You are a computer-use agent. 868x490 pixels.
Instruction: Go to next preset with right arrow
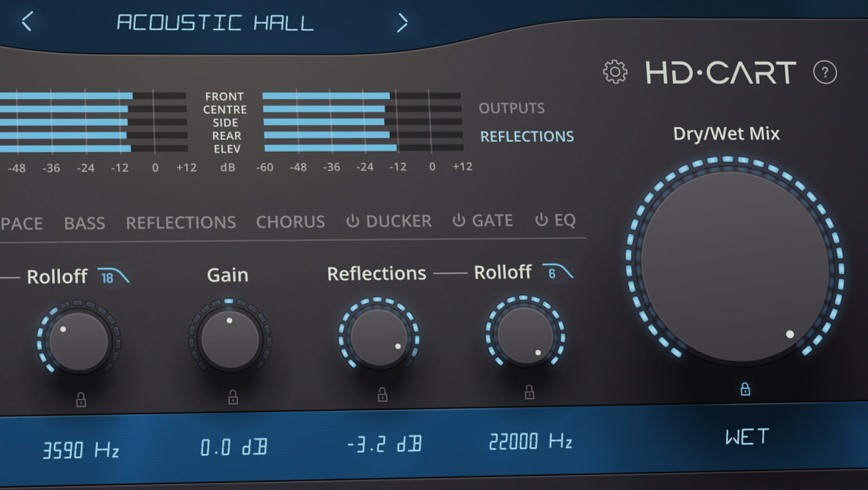[402, 23]
